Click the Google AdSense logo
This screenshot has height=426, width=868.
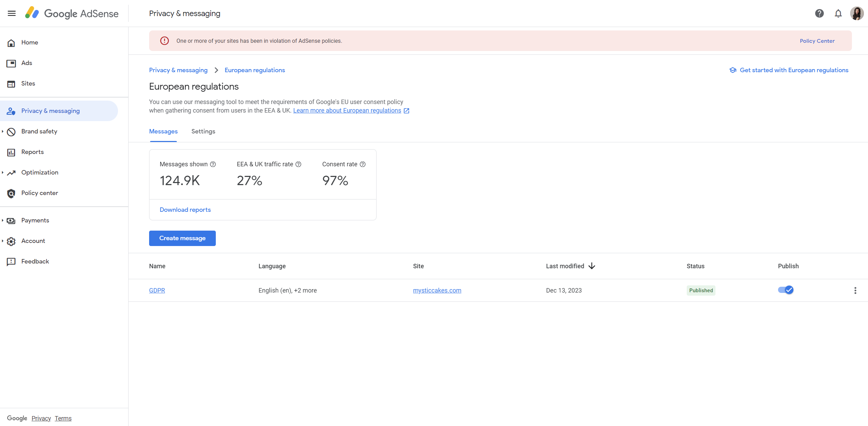coord(72,13)
